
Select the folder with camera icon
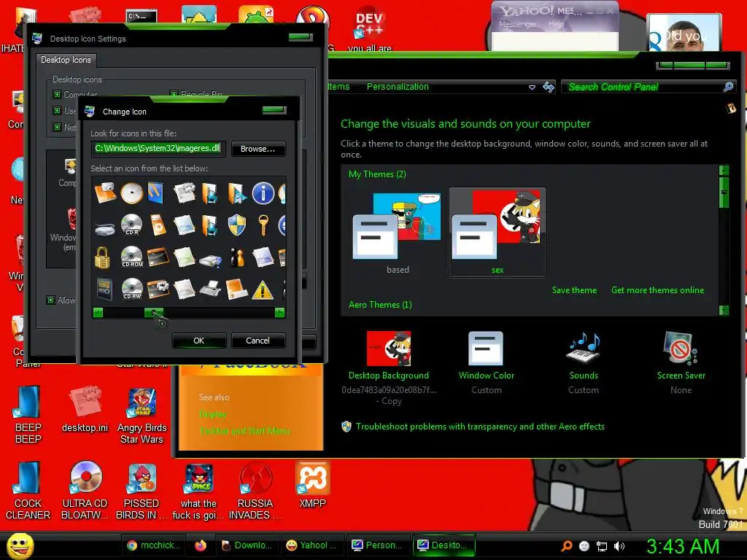(x=105, y=192)
